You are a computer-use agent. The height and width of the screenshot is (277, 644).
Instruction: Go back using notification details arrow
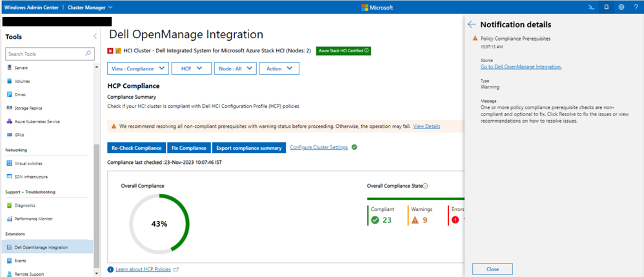pos(472,25)
